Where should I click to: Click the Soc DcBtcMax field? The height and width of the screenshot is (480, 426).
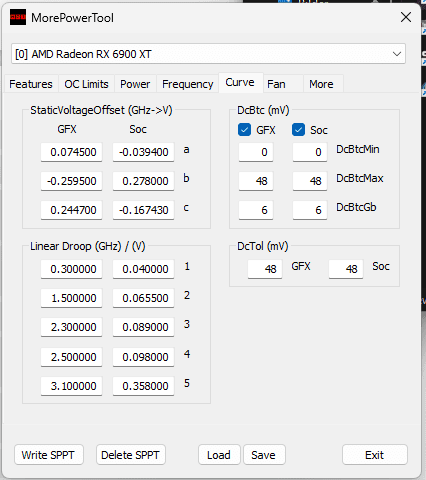pos(310,181)
